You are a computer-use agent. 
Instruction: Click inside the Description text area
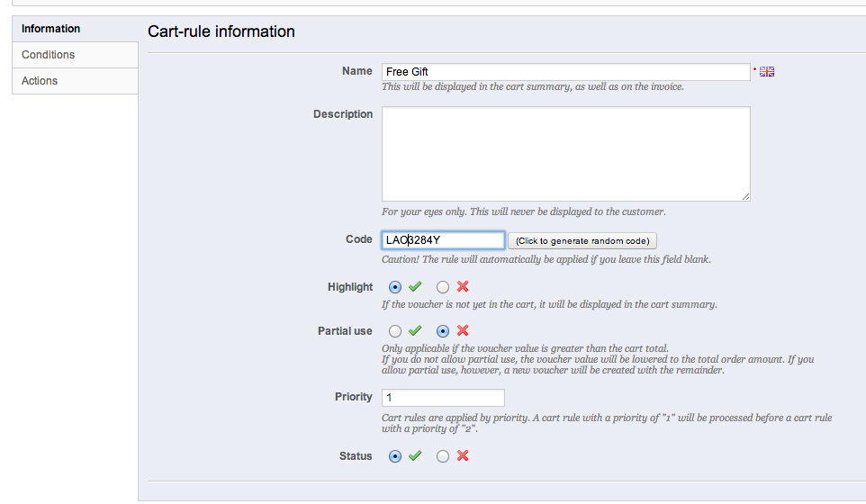pos(565,154)
